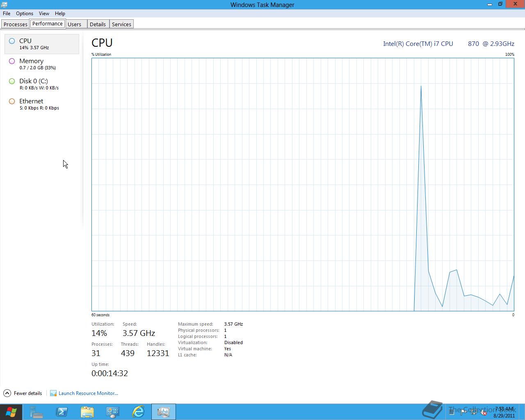This screenshot has width=525, height=420.
Task: Open Launch Resource Monitor link
Action: tap(88, 393)
